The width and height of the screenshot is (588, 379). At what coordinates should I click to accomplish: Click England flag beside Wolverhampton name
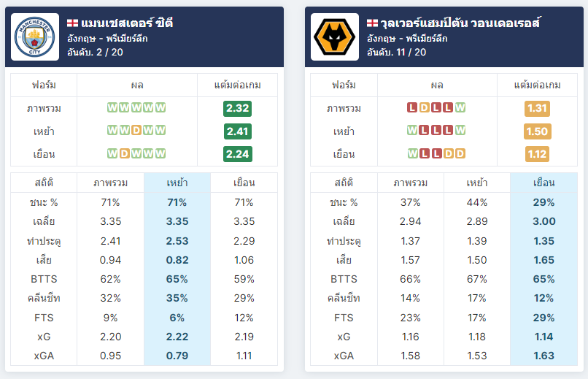(372, 23)
